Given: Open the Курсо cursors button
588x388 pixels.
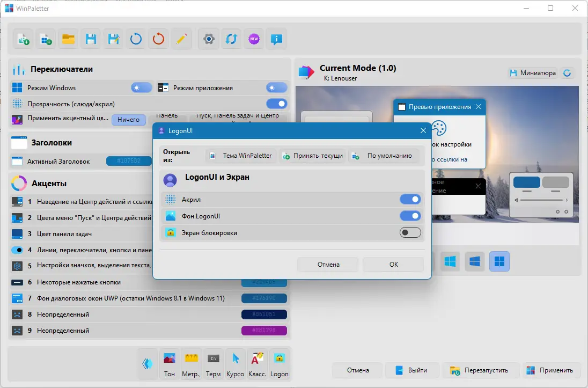Looking at the screenshot, I should coord(235,364).
